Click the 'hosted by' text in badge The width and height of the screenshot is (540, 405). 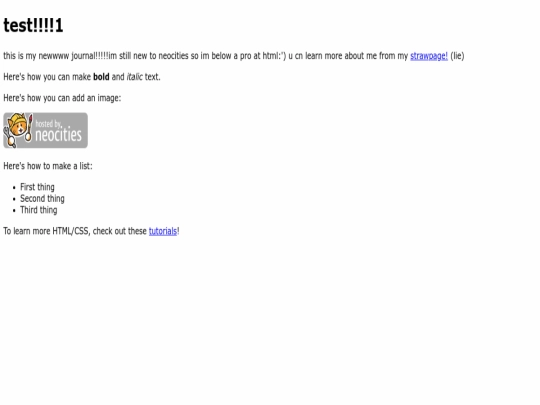tap(48, 124)
